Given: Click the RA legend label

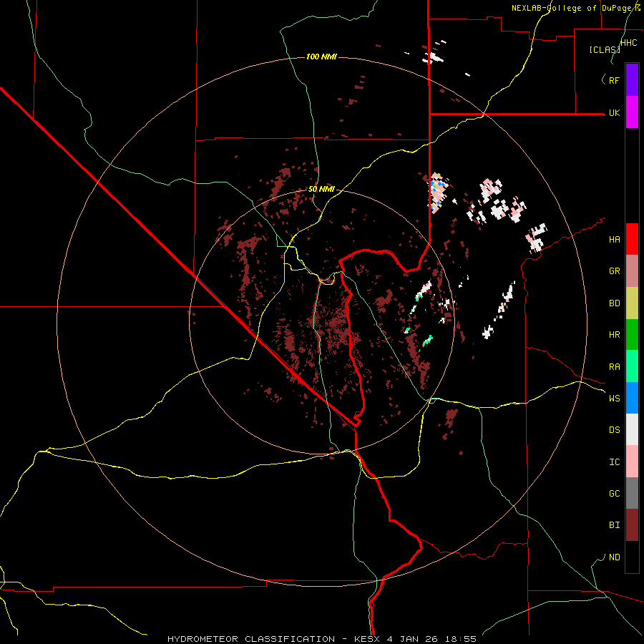Looking at the screenshot, I should [614, 367].
